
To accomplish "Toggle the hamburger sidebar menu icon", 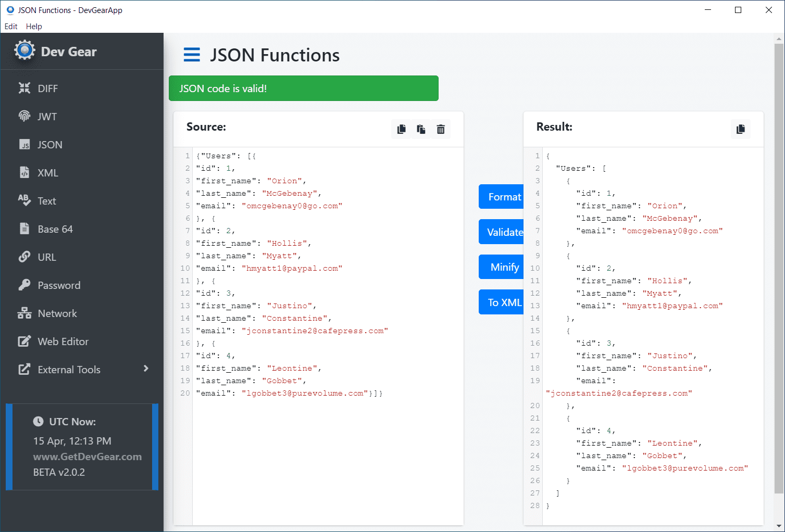I will 192,55.
